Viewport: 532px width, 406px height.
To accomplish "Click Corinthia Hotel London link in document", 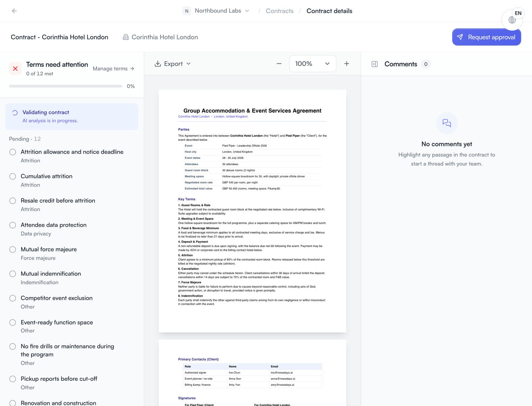I will pyautogui.click(x=194, y=116).
